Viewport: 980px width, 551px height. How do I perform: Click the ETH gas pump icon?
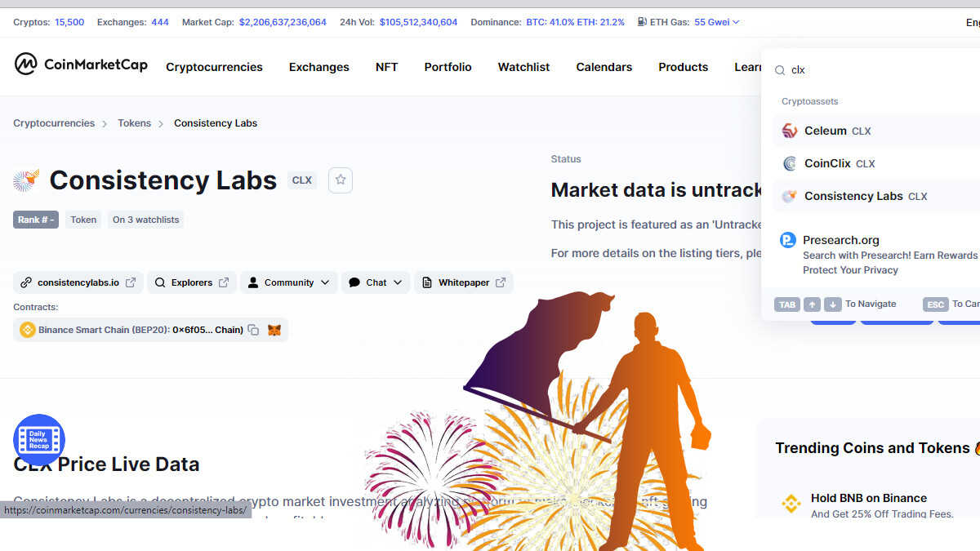pos(643,22)
